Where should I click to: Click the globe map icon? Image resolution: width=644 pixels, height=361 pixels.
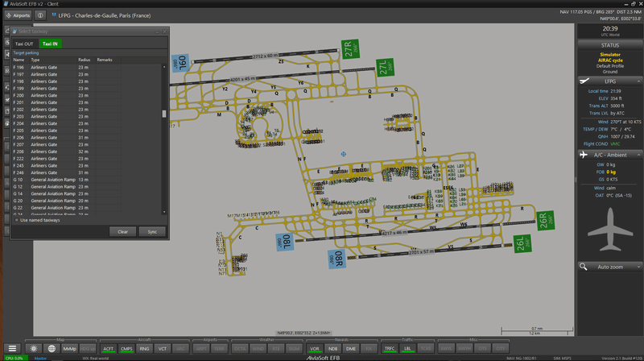(x=52, y=348)
